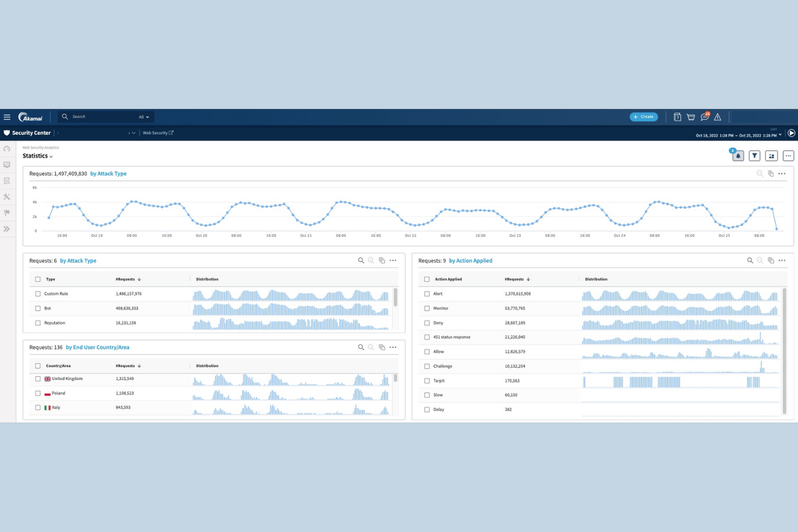Click the grouping/layout icon near the filter

[771, 156]
